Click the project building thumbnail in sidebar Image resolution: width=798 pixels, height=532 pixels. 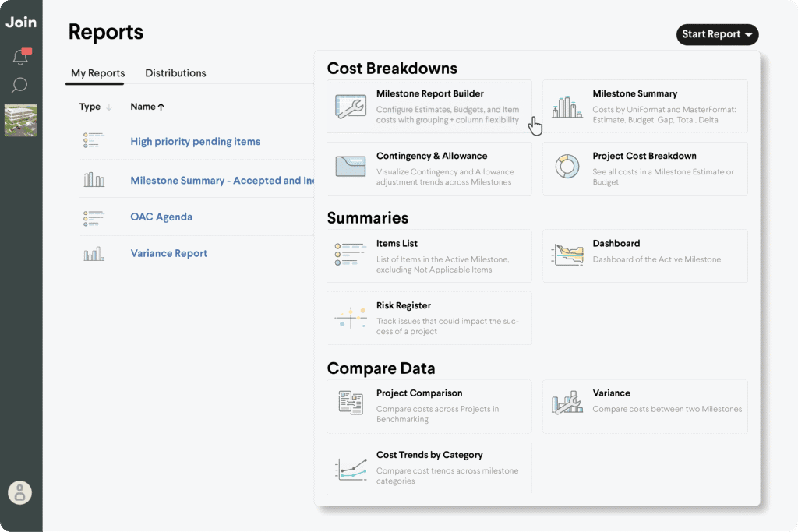point(21,120)
